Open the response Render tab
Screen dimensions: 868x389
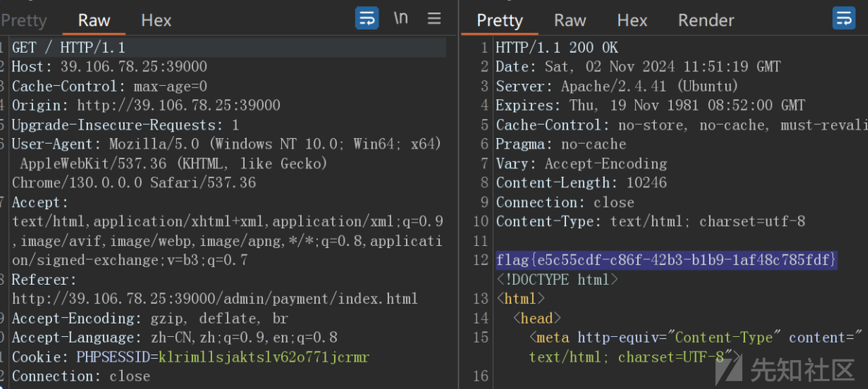706,20
